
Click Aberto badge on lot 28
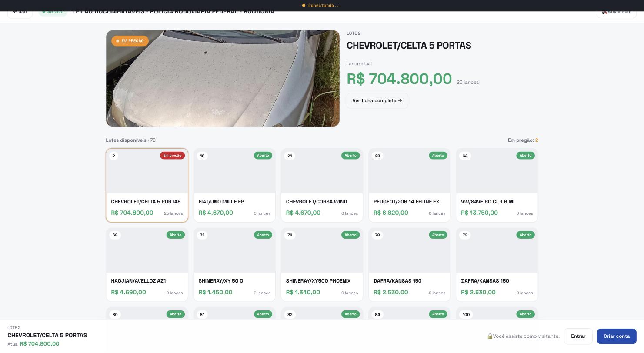pyautogui.click(x=438, y=155)
